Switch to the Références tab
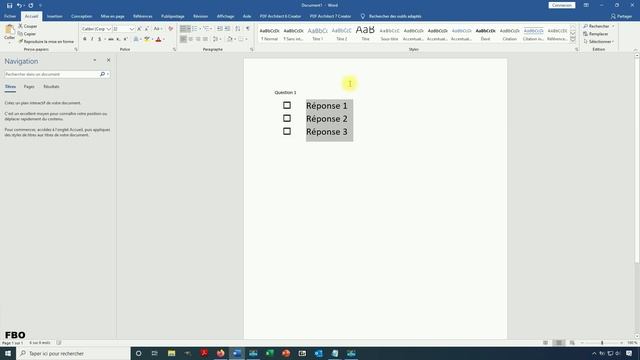This screenshot has height=360, width=640. coord(142,16)
